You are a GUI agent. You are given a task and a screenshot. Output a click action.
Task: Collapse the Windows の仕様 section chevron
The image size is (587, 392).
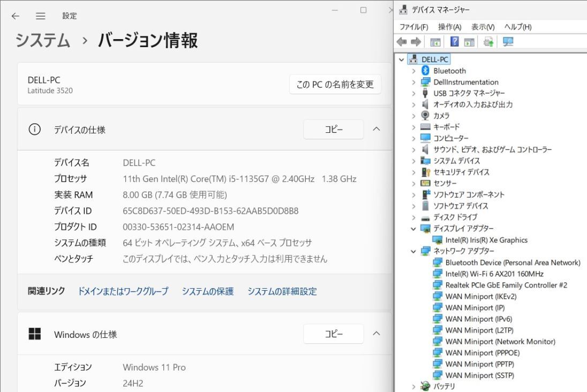pyautogui.click(x=376, y=334)
